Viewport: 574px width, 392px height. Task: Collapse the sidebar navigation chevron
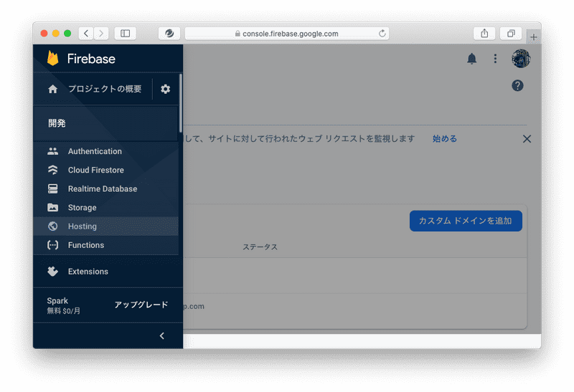tap(162, 335)
